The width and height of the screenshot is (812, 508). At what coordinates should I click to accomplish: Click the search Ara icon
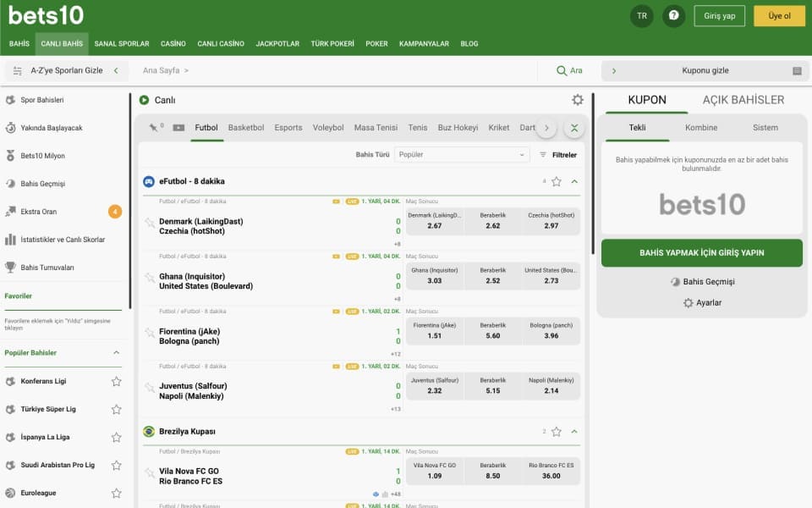point(562,70)
